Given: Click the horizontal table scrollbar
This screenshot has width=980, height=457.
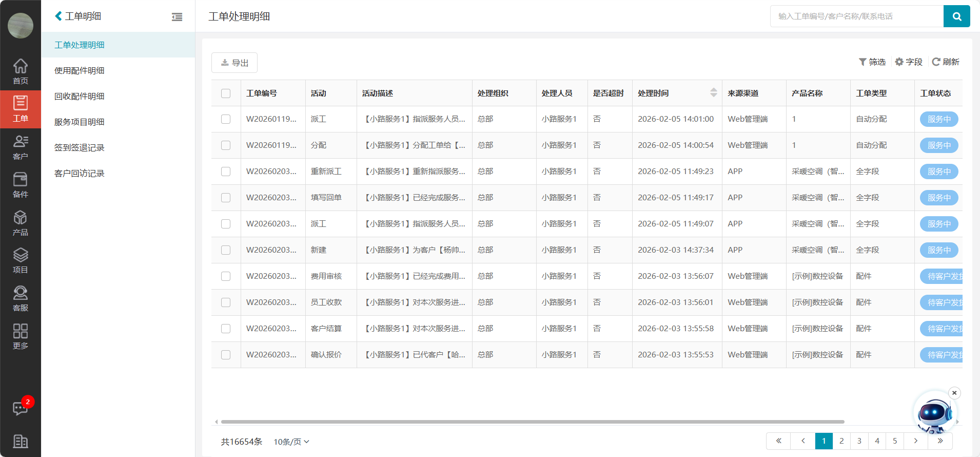Looking at the screenshot, I should [532, 422].
